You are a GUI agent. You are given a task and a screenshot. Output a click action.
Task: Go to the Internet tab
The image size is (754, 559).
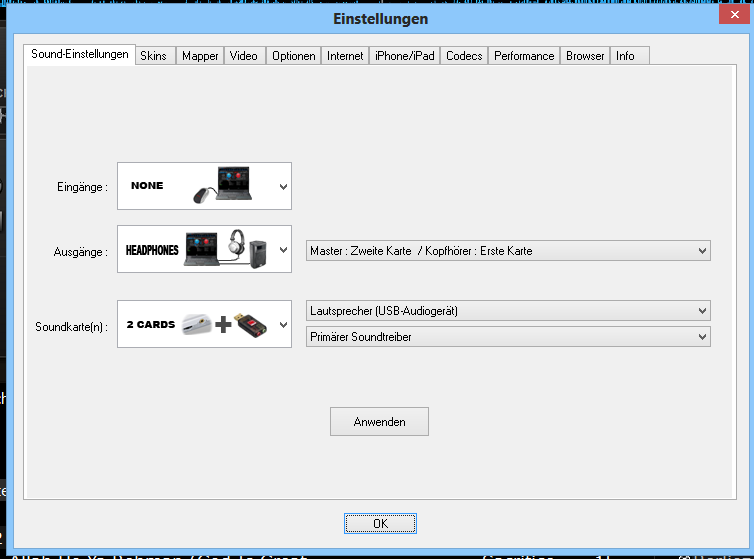(x=345, y=56)
